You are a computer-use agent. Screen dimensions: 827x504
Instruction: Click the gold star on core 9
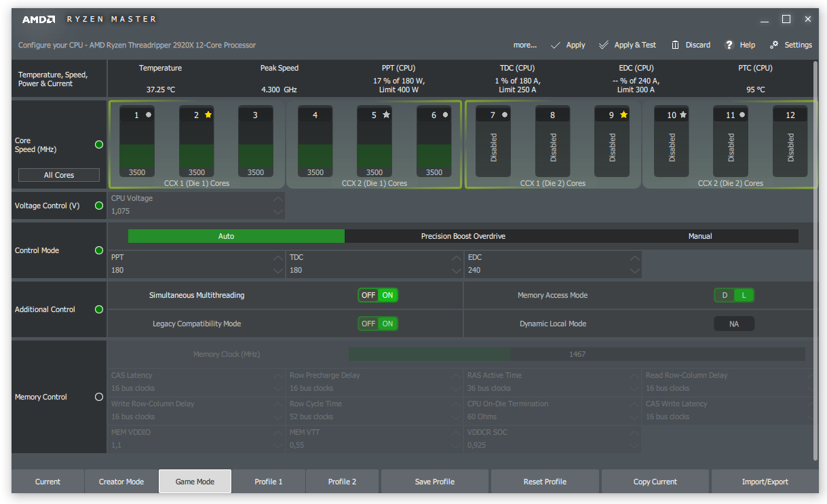pos(623,115)
